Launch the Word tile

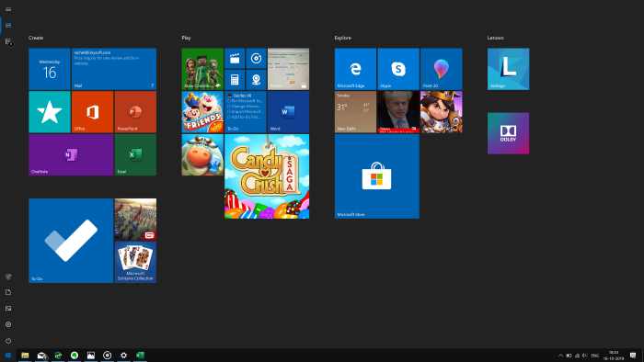click(288, 112)
